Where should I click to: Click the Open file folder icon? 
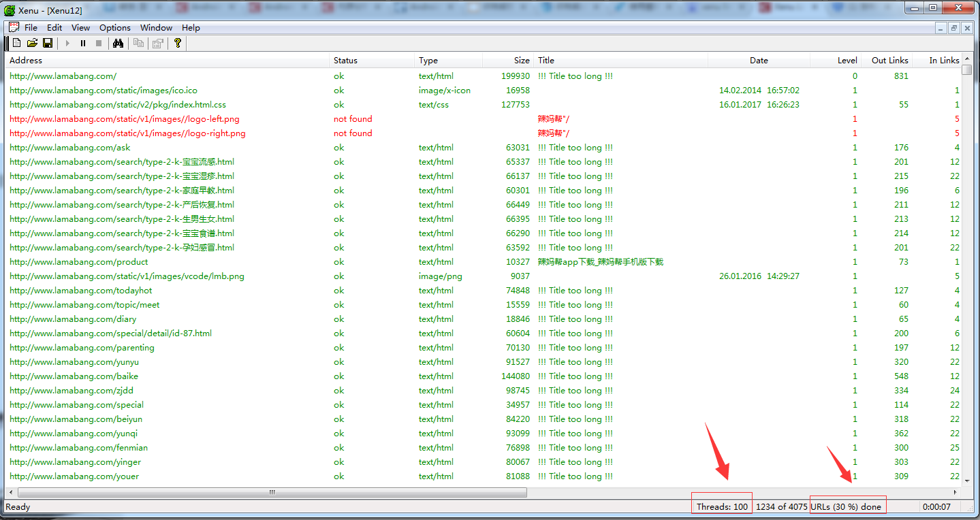tap(32, 43)
